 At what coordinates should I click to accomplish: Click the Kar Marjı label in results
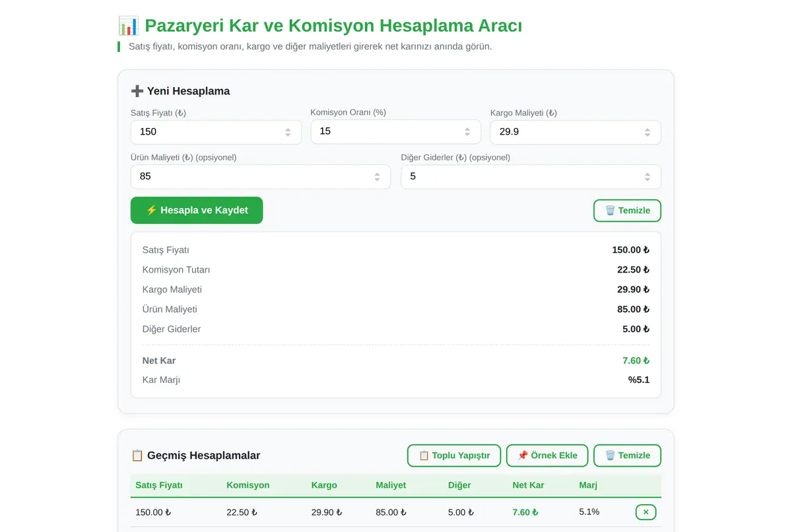tap(161, 380)
